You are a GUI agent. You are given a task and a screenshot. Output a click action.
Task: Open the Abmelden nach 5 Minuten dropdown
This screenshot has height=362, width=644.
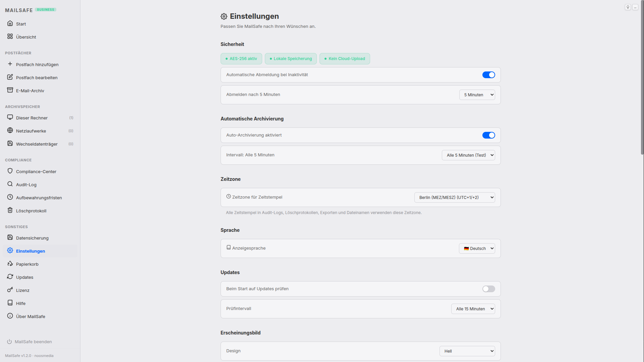pyautogui.click(x=477, y=95)
